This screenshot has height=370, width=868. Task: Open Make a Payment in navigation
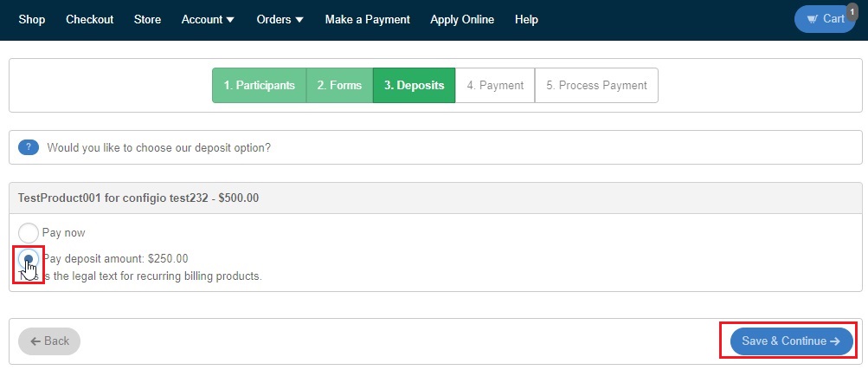tap(368, 19)
